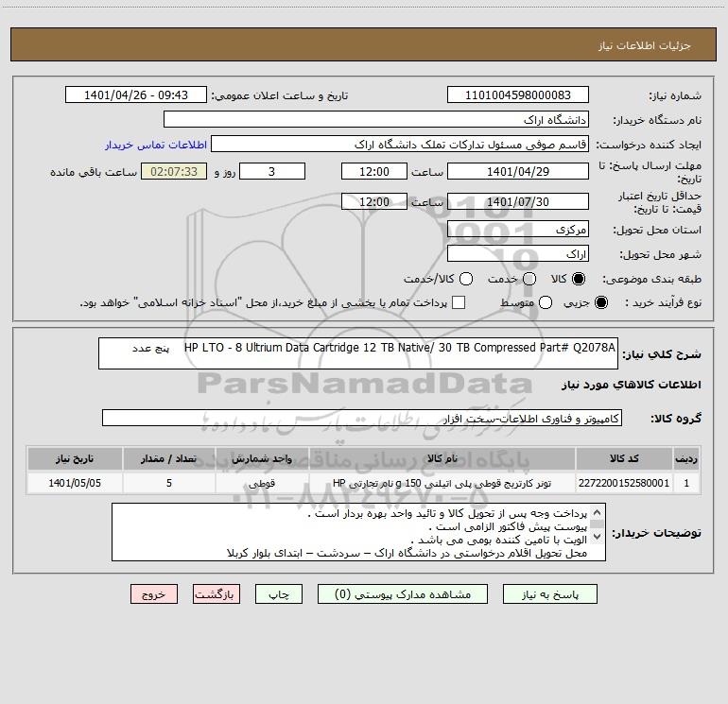728x704 pixels.
Task: Select the جزیی purchase type radio
Action: click(x=600, y=303)
